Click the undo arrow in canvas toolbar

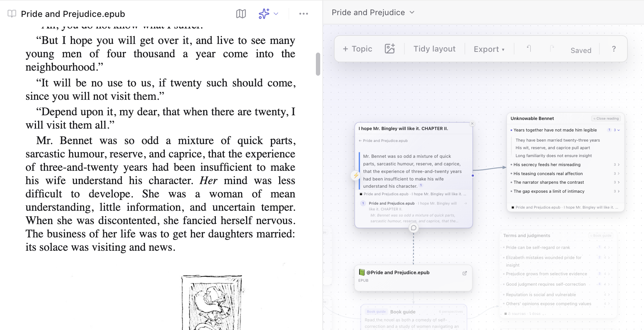click(529, 48)
